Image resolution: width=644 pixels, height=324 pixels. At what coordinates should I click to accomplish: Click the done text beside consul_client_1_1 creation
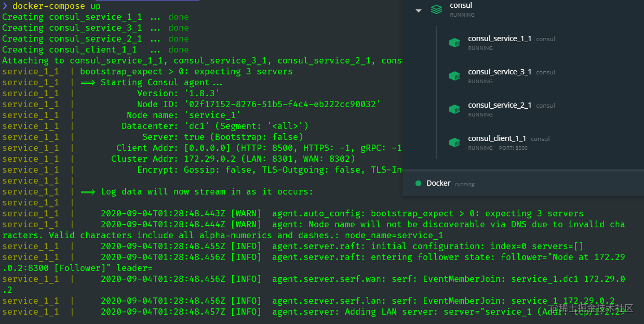(x=178, y=49)
